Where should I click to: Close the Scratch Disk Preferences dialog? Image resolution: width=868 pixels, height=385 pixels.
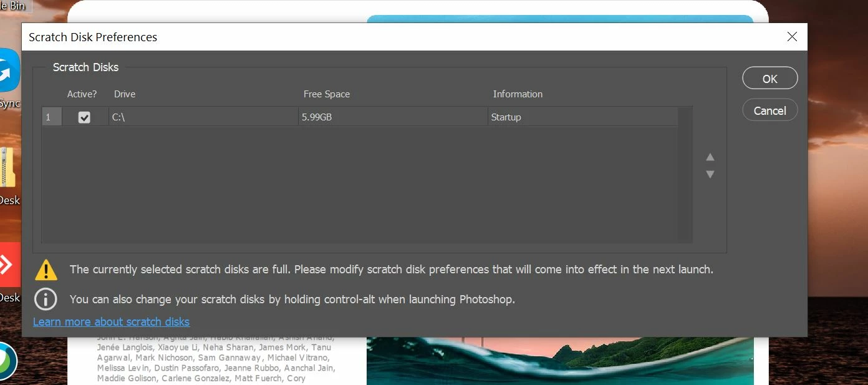pyautogui.click(x=792, y=37)
